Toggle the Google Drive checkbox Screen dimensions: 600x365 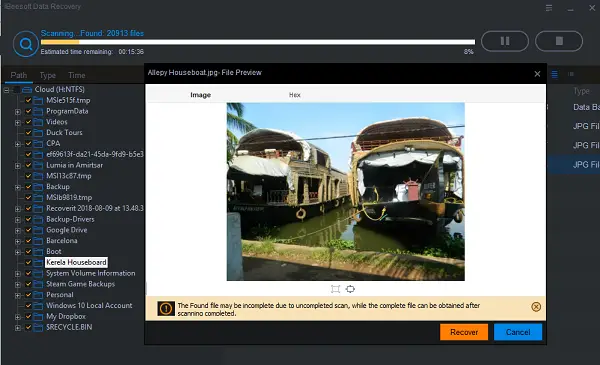tap(28, 230)
